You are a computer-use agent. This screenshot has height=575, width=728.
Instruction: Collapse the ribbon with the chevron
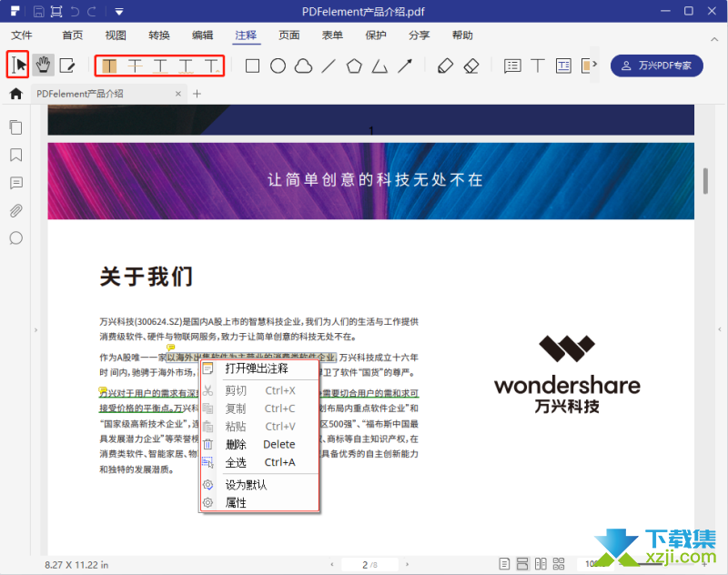pos(714,39)
